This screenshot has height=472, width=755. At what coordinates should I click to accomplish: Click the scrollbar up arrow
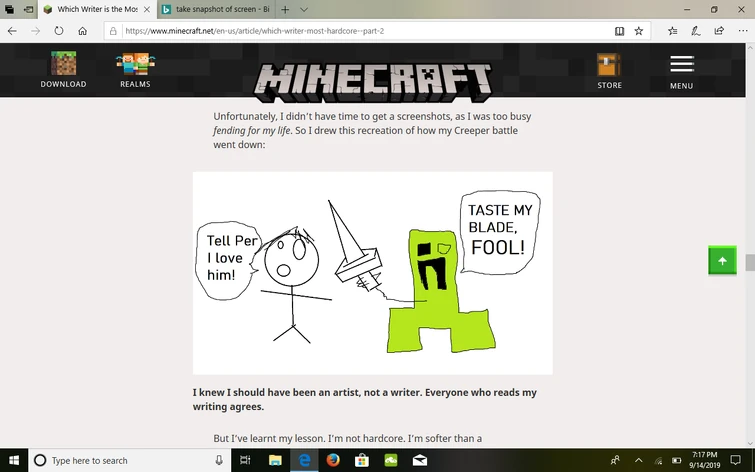750,47
